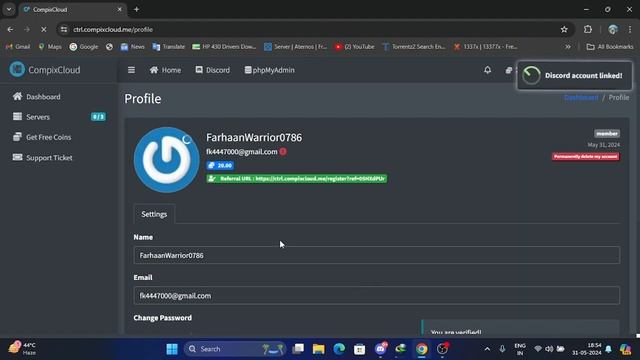Expand hidden bookmarks with double chevron
The image size is (640, 360).
point(568,47)
